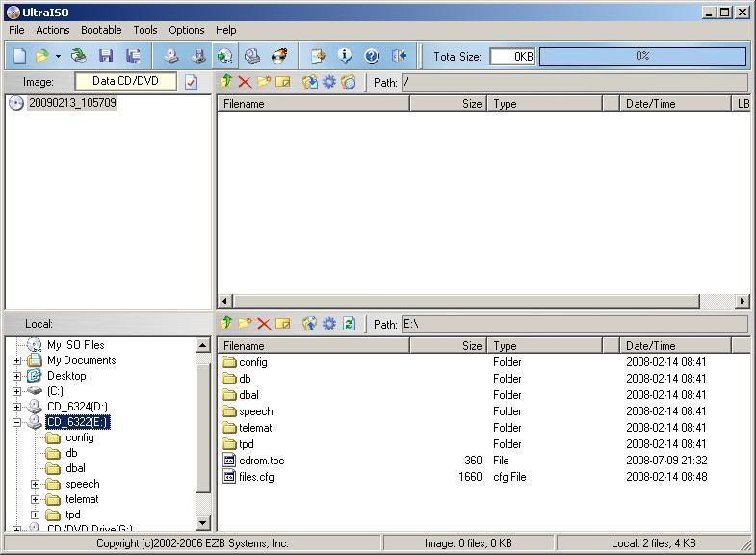
Task: Click the Total Size 0% capacity bar
Action: (642, 56)
